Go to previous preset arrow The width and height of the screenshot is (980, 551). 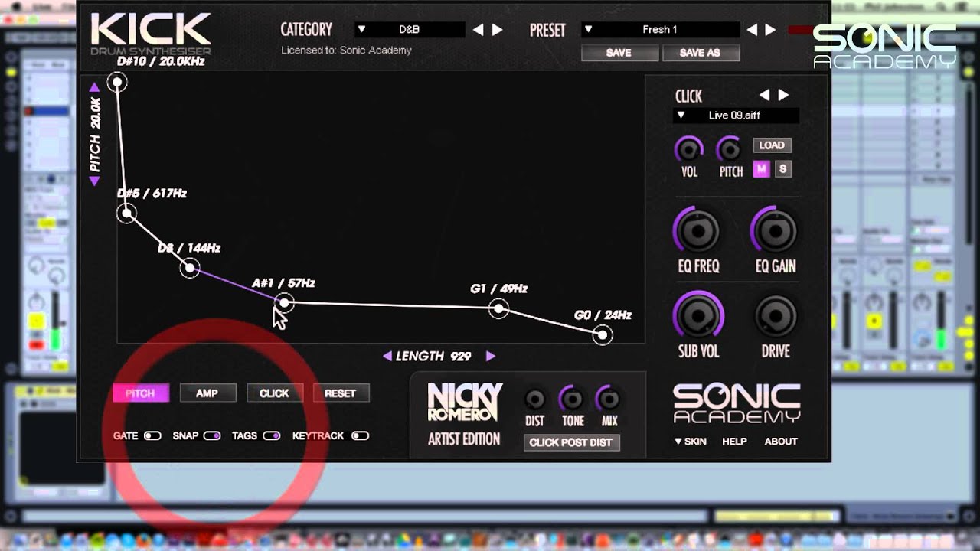(x=752, y=30)
